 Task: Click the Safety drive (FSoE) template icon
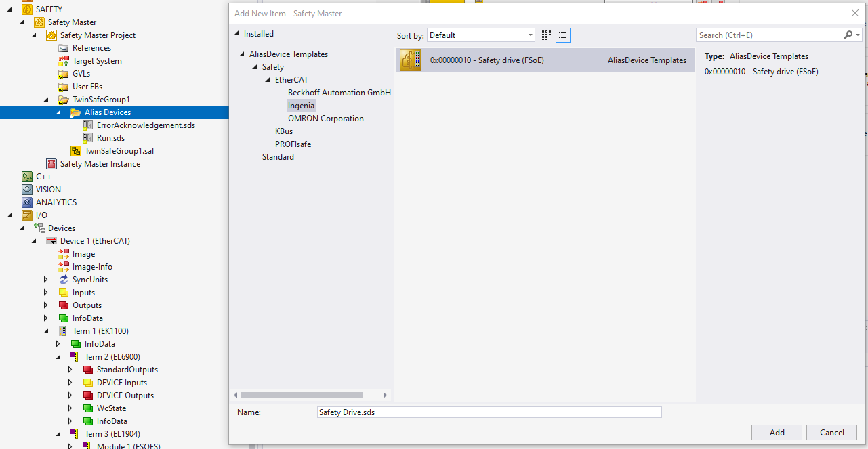pos(411,60)
